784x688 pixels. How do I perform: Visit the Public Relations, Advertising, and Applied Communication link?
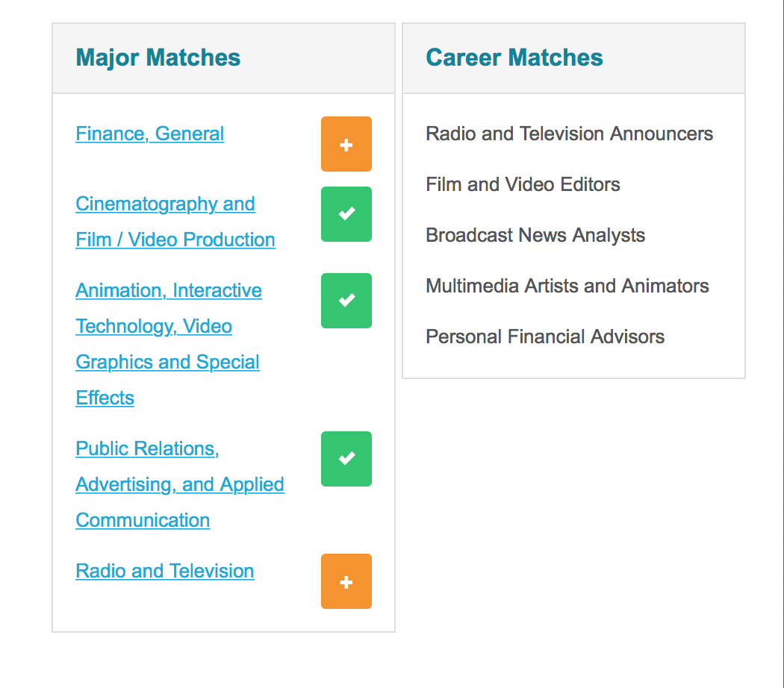[147, 448]
